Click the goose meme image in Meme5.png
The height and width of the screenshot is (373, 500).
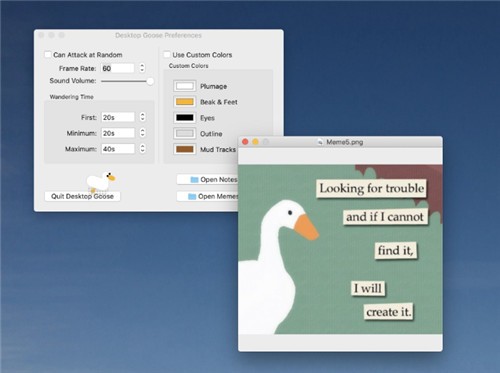(340, 249)
